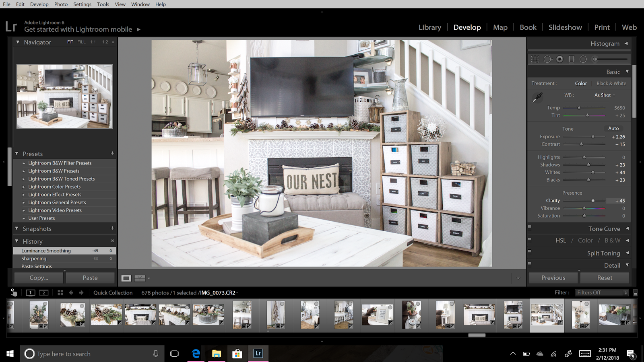The image size is (644, 362).
Task: Open the Filters Off dropdown
Action: click(601, 293)
